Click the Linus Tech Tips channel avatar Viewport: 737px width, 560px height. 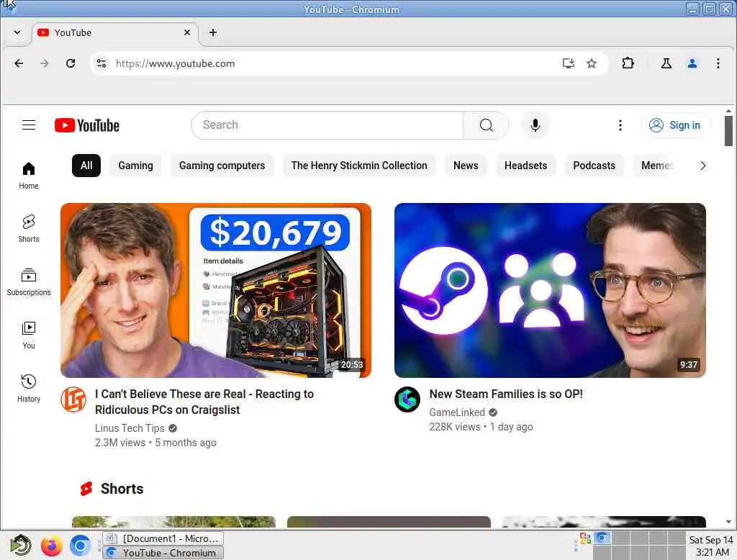pyautogui.click(x=73, y=399)
